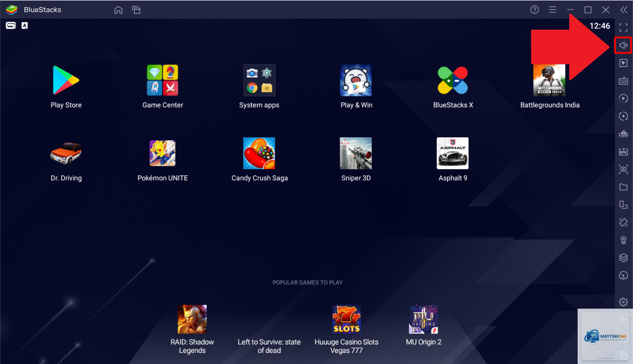This screenshot has width=633, height=364.
Task: Launch BlueStacks X
Action: (453, 80)
